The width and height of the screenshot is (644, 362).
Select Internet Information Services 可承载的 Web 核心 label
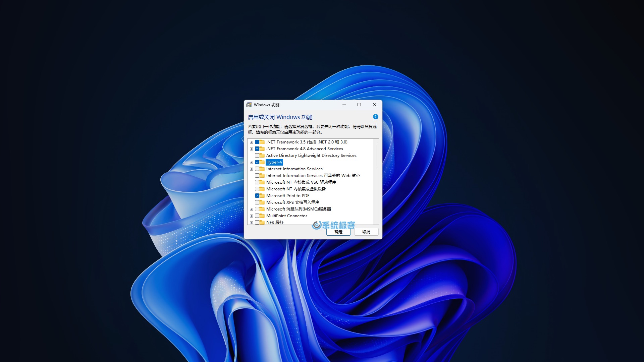313,176
